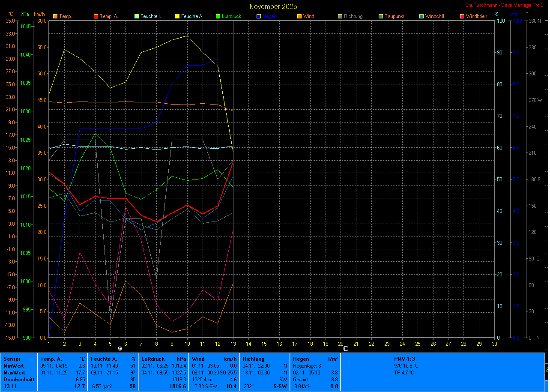Click the red Temp. A. legend square

click(96, 16)
